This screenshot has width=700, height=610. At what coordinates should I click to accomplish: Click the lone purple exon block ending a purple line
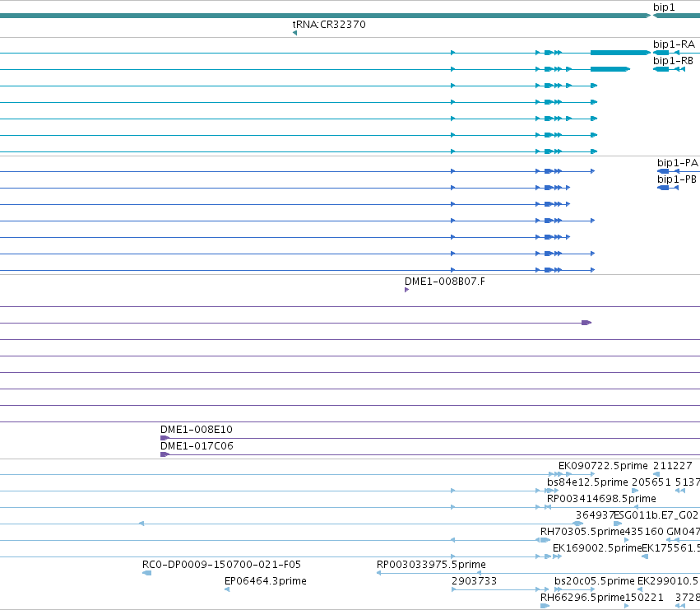[586, 323]
